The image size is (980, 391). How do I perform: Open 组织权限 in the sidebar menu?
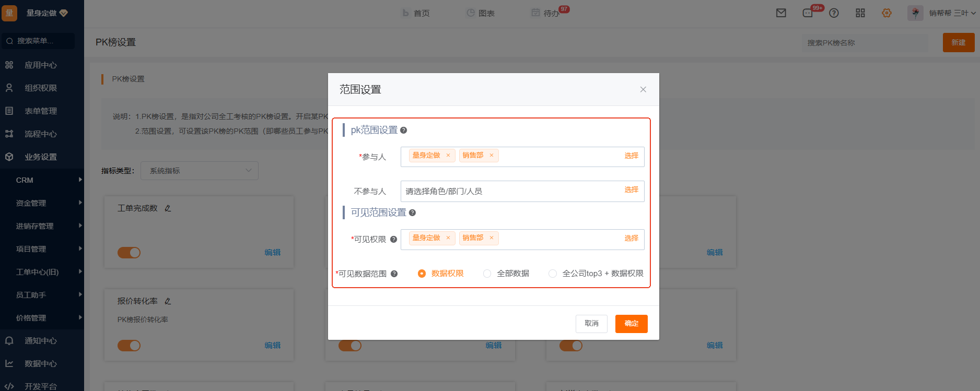[41, 88]
